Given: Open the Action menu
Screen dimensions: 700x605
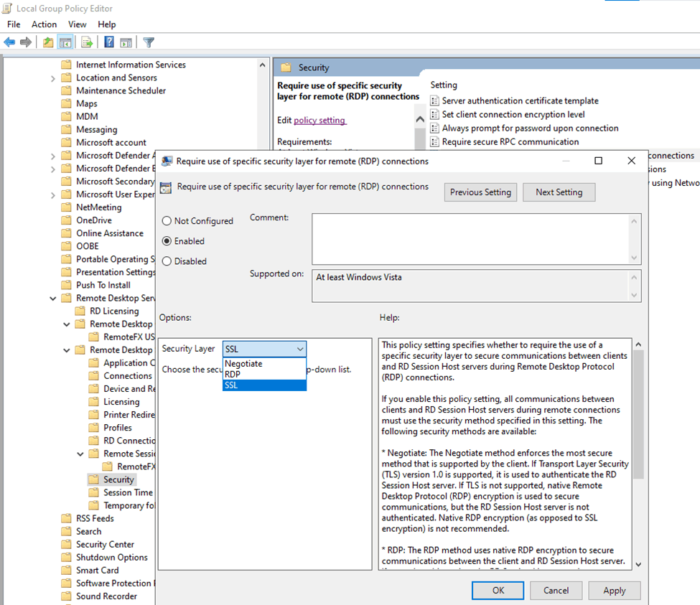Looking at the screenshot, I should tap(44, 24).
